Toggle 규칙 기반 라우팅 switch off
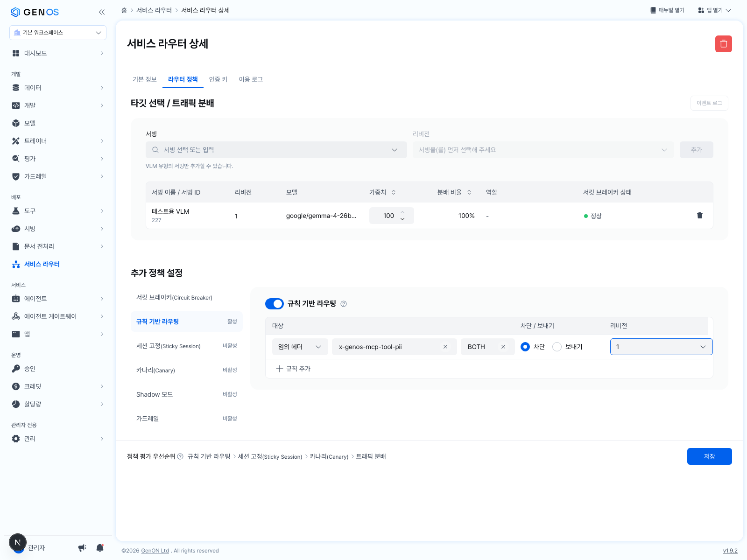Image resolution: width=747 pixels, height=560 pixels. (x=275, y=304)
